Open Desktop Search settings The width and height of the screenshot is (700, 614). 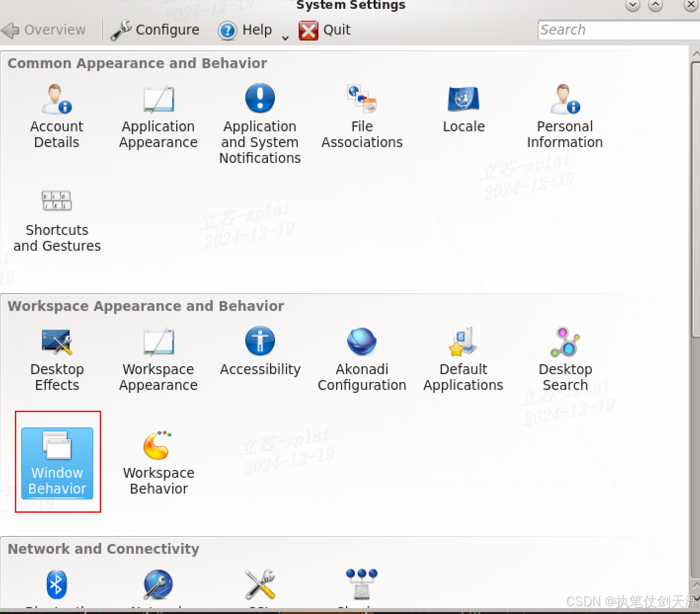pos(565,359)
